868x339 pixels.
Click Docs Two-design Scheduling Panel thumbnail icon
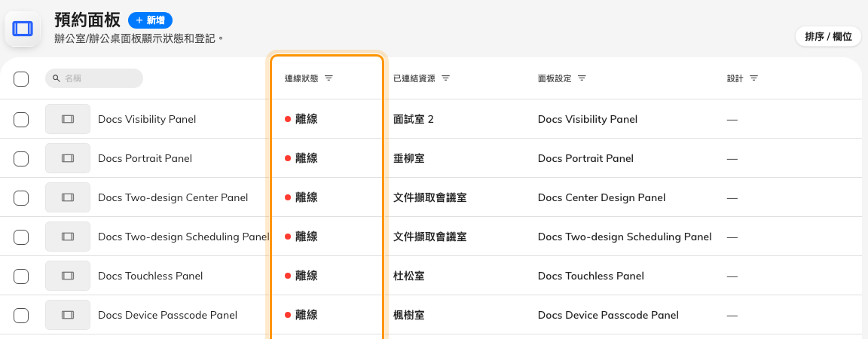click(x=68, y=237)
